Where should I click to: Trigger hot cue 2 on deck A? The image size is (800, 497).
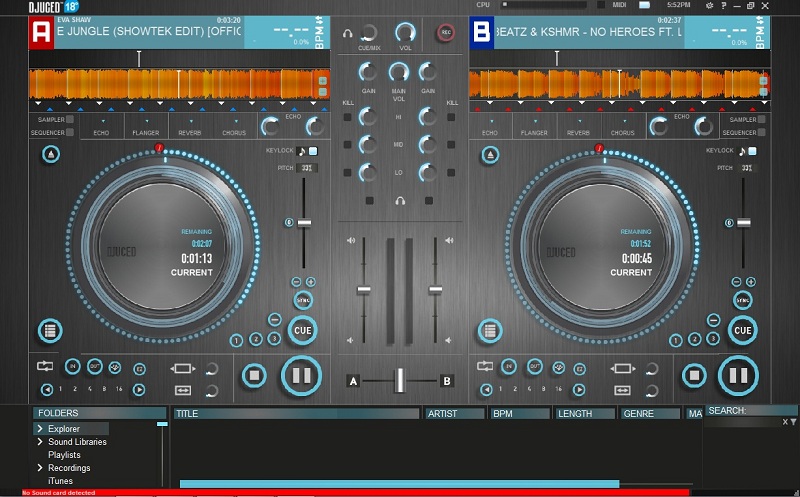point(256,340)
